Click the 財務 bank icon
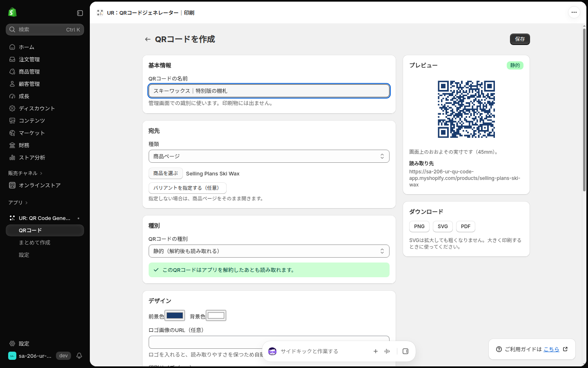This screenshot has height=368, width=588. coord(12,145)
